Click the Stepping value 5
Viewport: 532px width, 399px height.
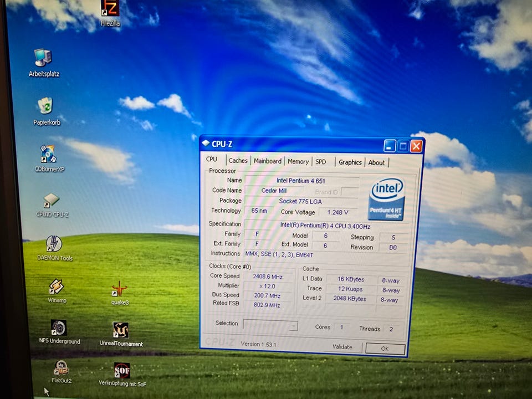click(393, 238)
